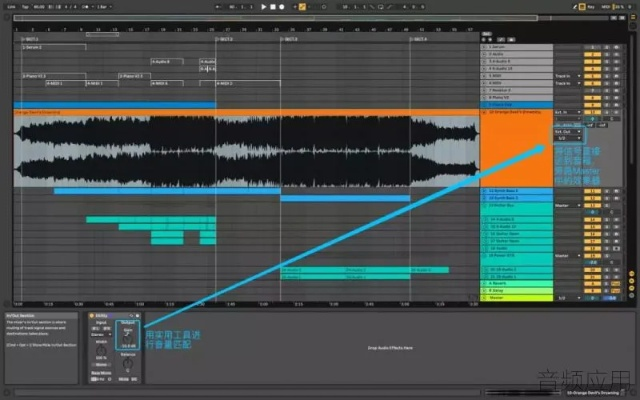
Task: Open the Utility channel mode Stereo dropdown
Action: point(101,335)
